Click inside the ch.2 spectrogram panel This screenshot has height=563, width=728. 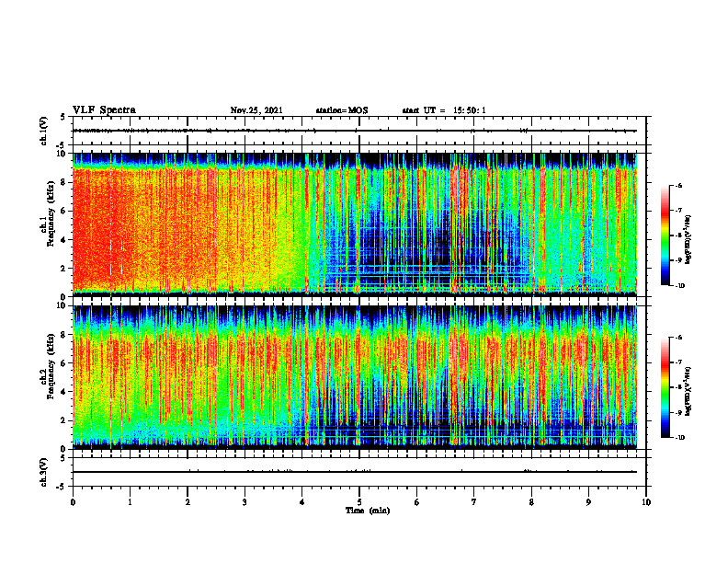(x=359, y=377)
